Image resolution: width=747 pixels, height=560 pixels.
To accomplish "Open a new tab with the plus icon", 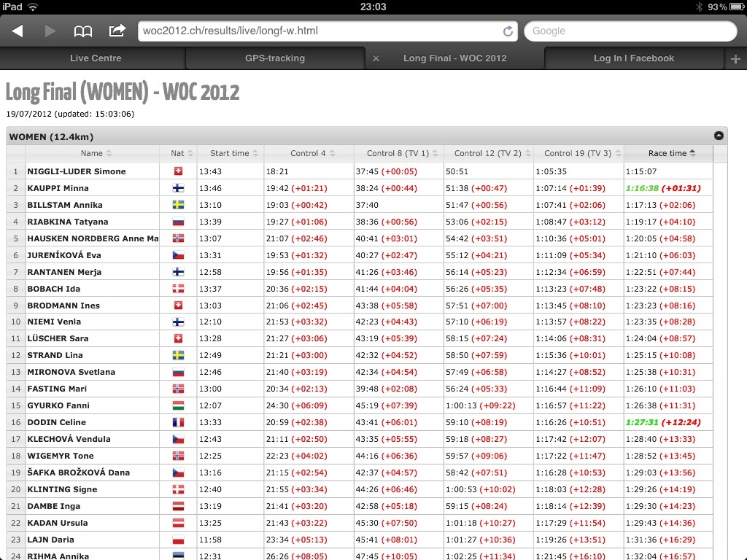I will [735, 59].
